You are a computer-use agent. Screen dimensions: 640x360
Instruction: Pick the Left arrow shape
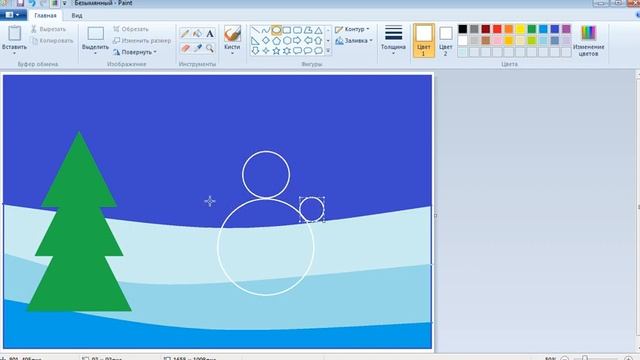pyautogui.click(x=308, y=40)
